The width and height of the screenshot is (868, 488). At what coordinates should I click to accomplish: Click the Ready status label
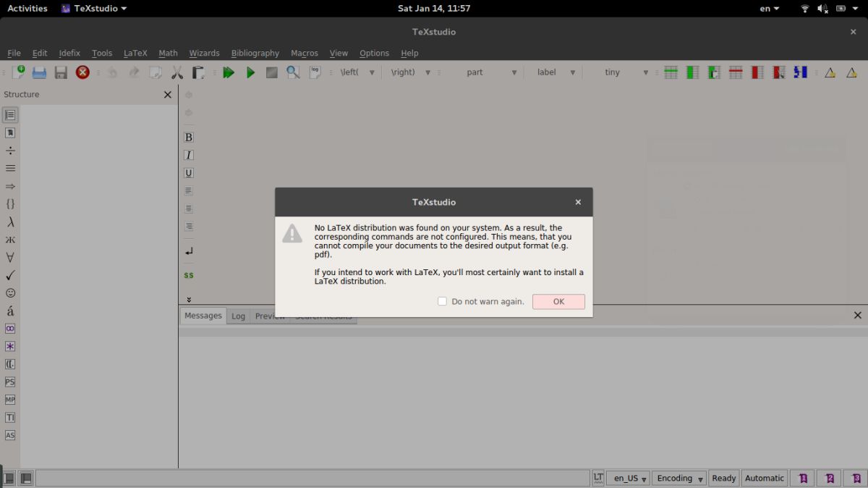pyautogui.click(x=724, y=478)
